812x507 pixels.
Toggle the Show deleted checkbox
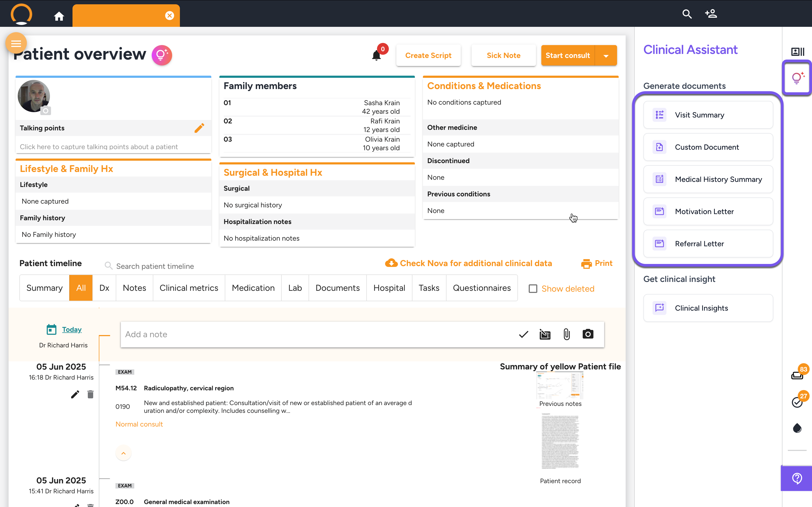(533, 289)
